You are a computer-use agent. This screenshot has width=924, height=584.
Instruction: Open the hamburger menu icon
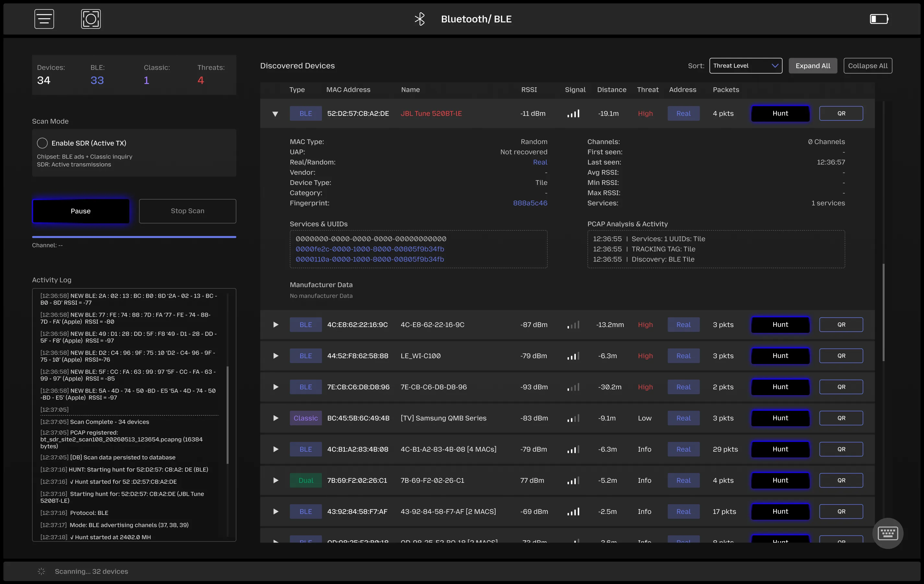click(44, 19)
